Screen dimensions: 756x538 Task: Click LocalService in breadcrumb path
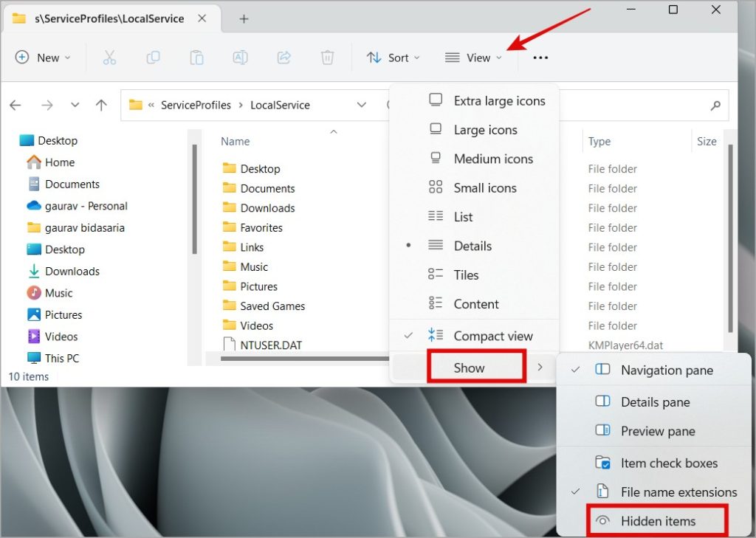280,105
